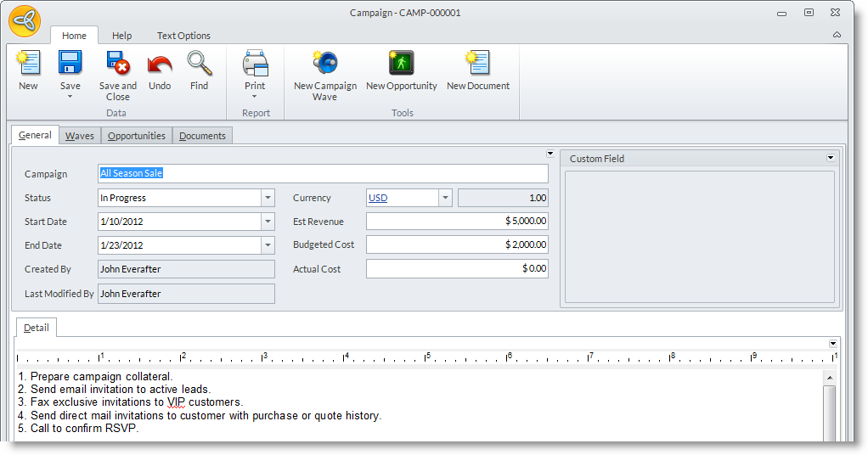This screenshot has width=868, height=455.
Task: Open the Text Options ribbon tab
Action: click(183, 36)
